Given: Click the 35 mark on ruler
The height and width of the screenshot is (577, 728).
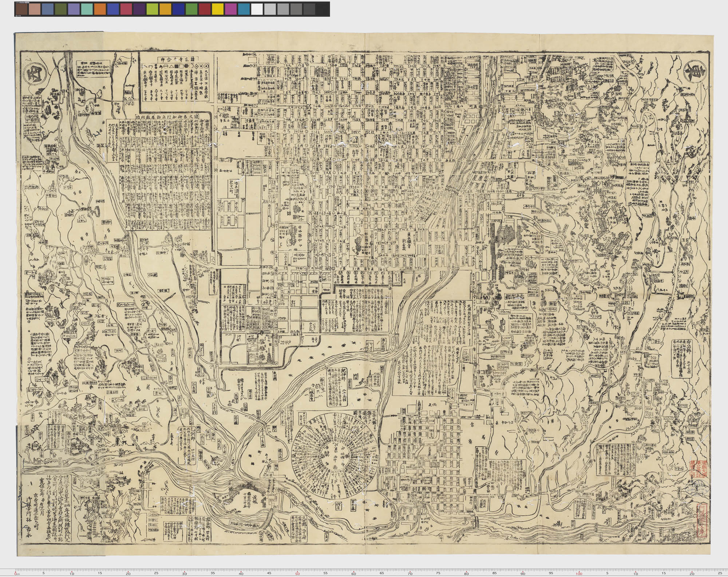Looking at the screenshot, I should pyautogui.click(x=213, y=573).
